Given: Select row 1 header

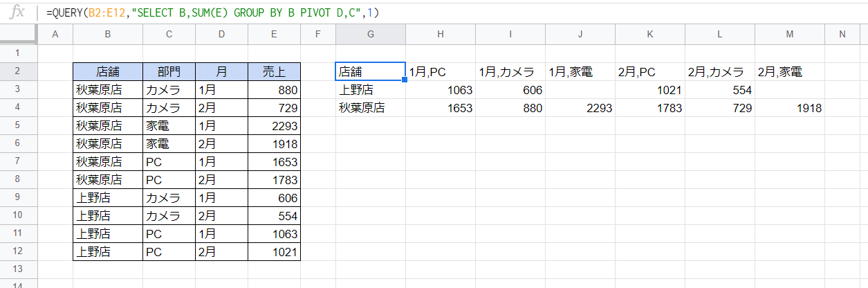Looking at the screenshot, I should point(19,53).
